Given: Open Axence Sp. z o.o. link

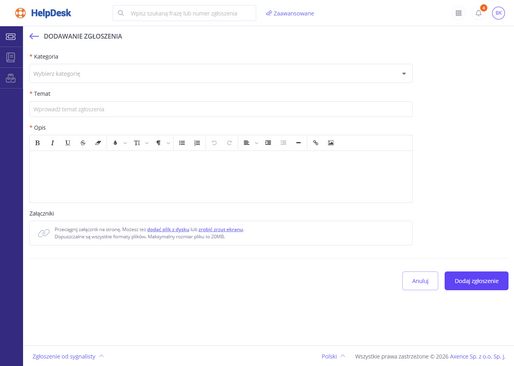Looking at the screenshot, I should tap(477, 356).
